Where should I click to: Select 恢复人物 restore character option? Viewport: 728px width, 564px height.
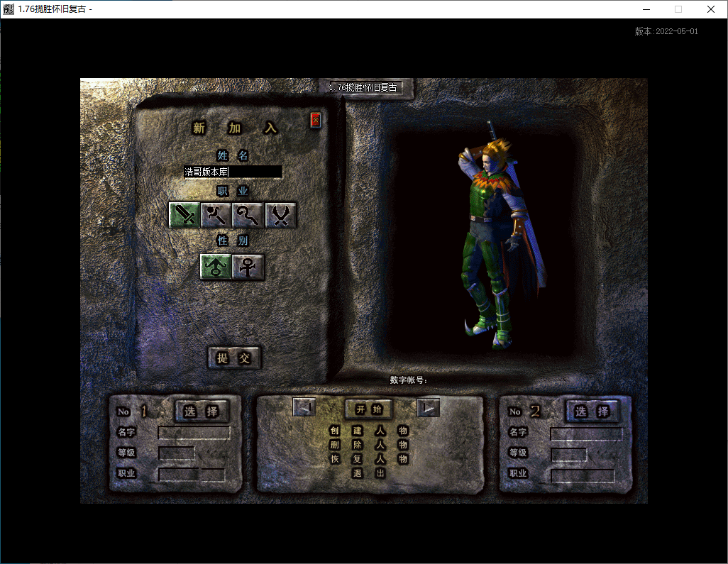(369, 459)
